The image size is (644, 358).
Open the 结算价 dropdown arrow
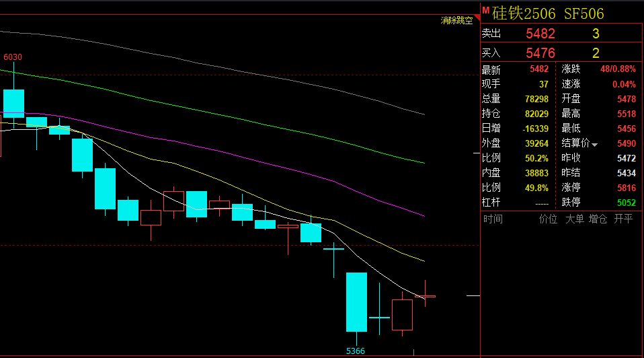pyautogui.click(x=594, y=145)
